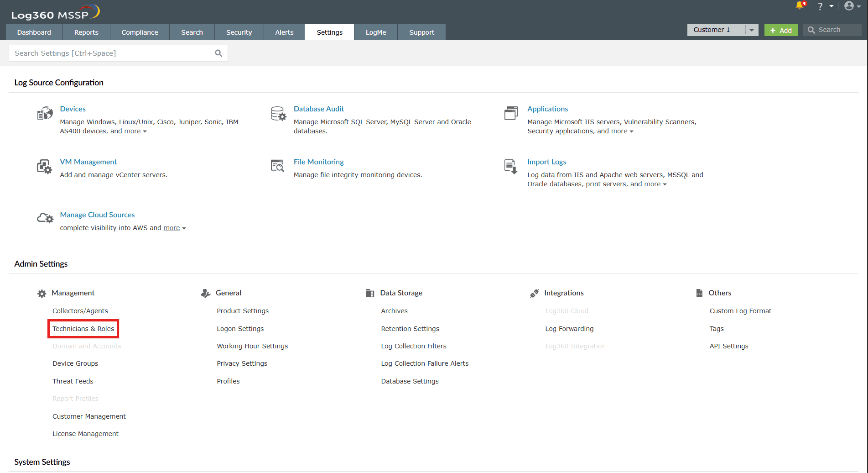This screenshot has width=868, height=473.
Task: Open Profiles under General
Action: tap(228, 381)
